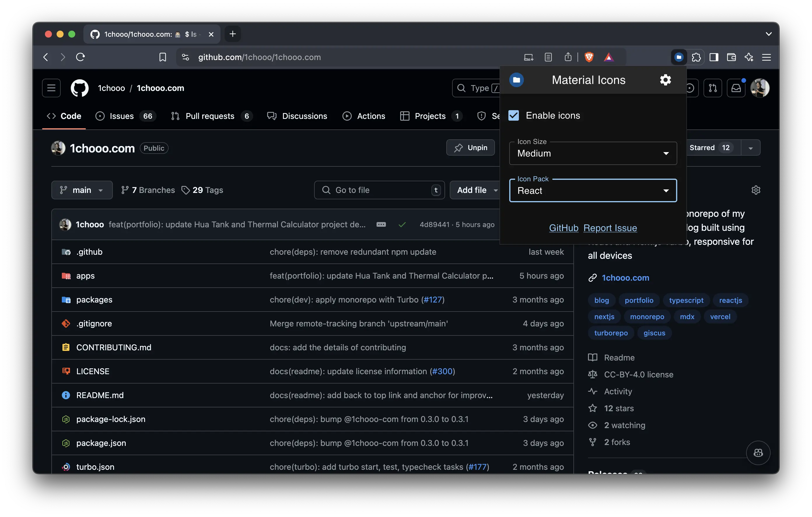Click the bookmark icon
This screenshot has height=517, width=812.
(162, 57)
